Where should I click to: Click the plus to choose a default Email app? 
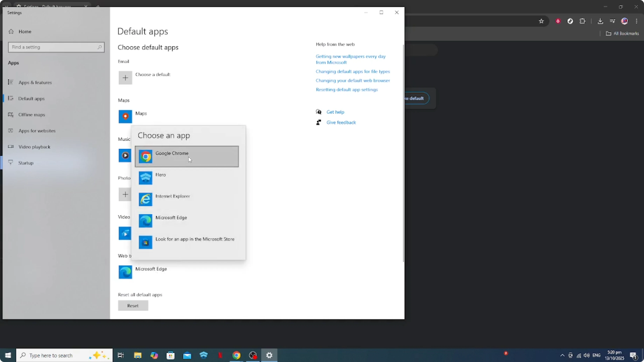tap(125, 78)
